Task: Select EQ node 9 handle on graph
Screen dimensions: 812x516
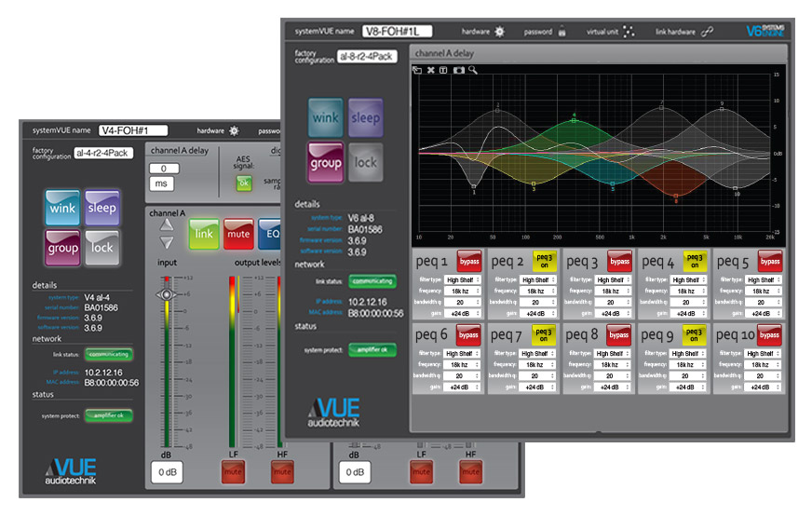Action: click(722, 109)
